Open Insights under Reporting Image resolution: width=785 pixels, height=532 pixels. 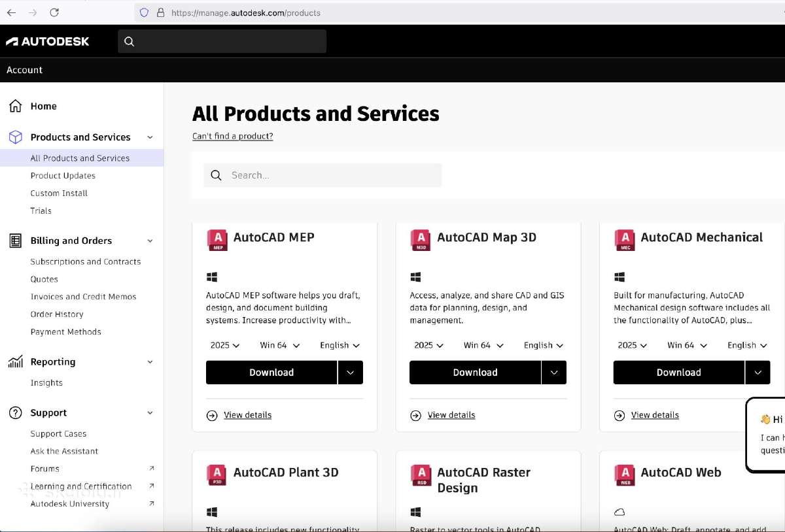46,383
